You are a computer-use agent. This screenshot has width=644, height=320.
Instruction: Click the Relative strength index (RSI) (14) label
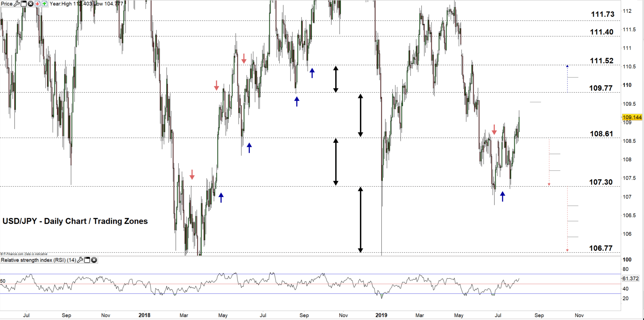[x=39, y=260]
